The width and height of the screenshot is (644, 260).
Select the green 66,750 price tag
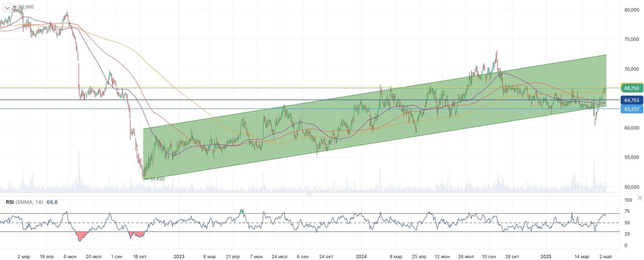click(x=631, y=88)
